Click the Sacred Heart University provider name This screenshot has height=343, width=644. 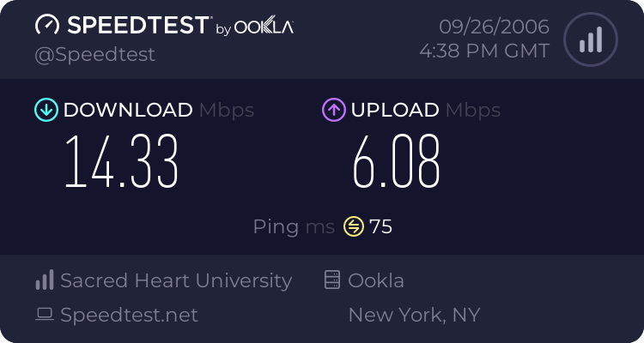tap(176, 280)
